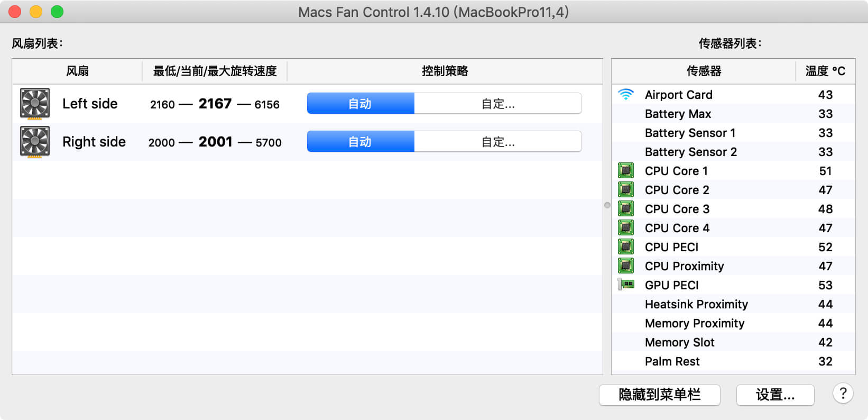The width and height of the screenshot is (868, 420).
Task: Set Left side fan to 自动
Action: click(361, 104)
